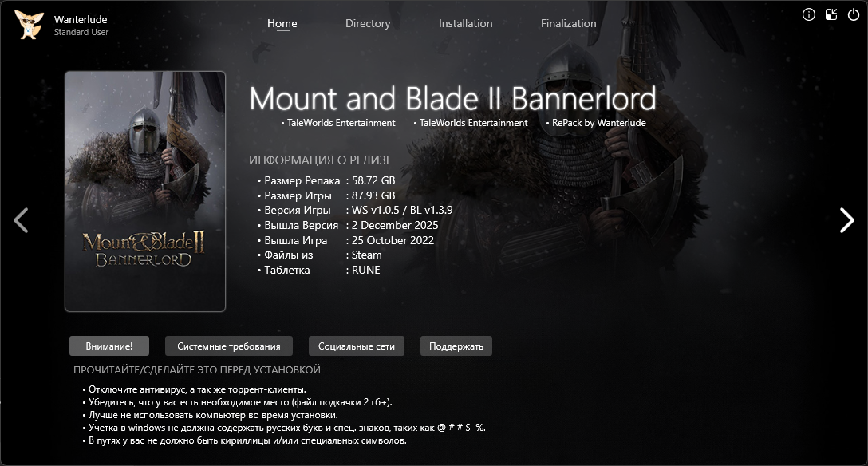This screenshot has height=466, width=868.
Task: Click the first TaleWorlds Entertainment label
Action: (x=341, y=123)
